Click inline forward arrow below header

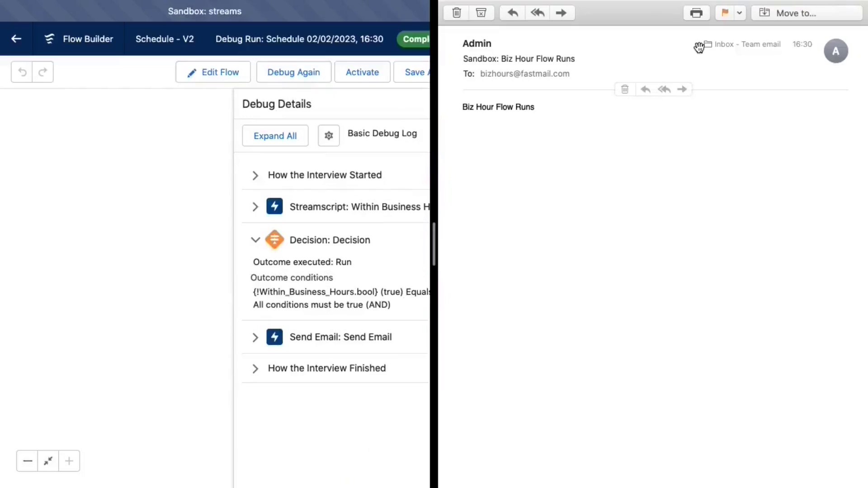(x=682, y=89)
